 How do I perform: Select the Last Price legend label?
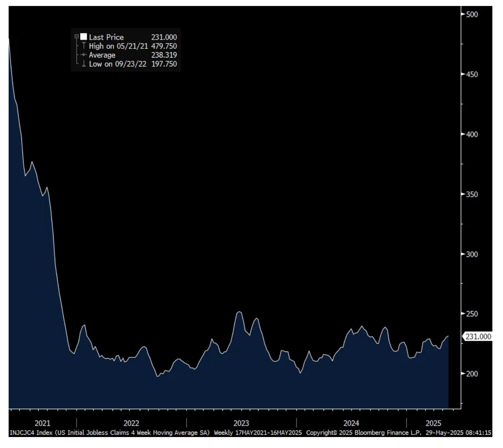[x=106, y=37]
